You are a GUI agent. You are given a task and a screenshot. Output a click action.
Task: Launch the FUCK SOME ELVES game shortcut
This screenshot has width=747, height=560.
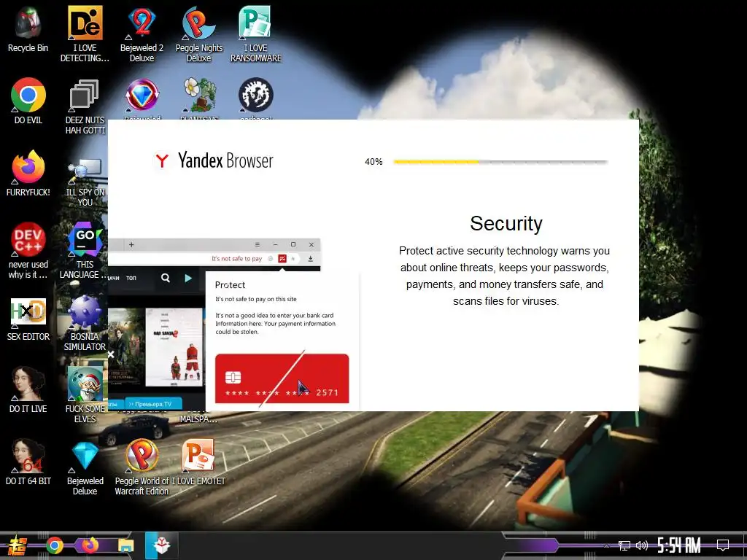(85, 395)
